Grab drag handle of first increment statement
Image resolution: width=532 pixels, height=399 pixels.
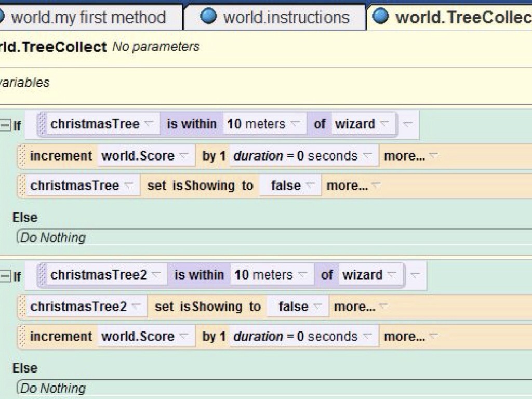(22, 156)
